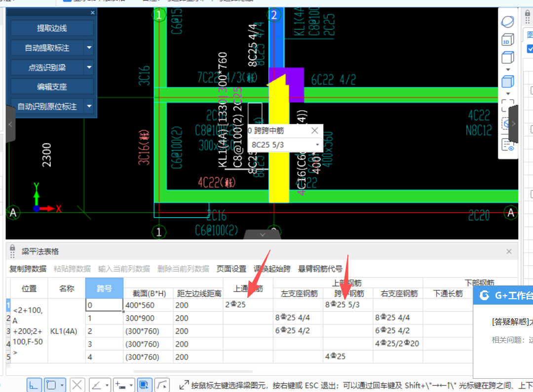Expand the dropdown under top-view cube
The height and width of the screenshot is (392, 533).
point(508,69)
